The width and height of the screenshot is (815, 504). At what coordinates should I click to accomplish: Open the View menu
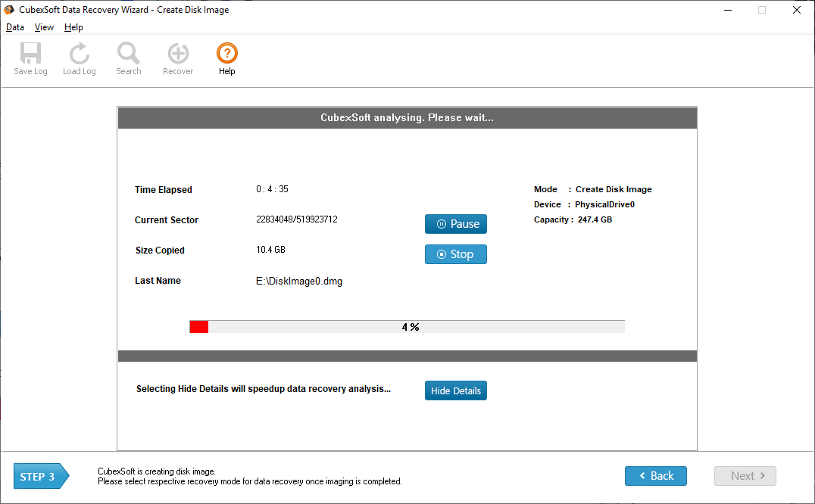coord(44,27)
